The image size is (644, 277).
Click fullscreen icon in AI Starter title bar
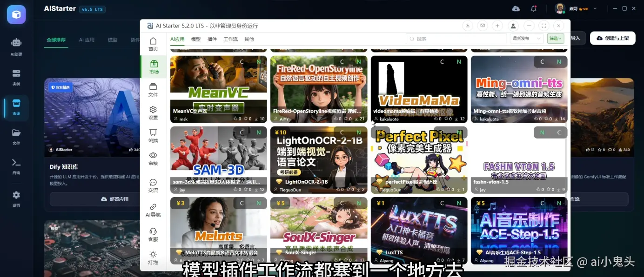click(543, 26)
